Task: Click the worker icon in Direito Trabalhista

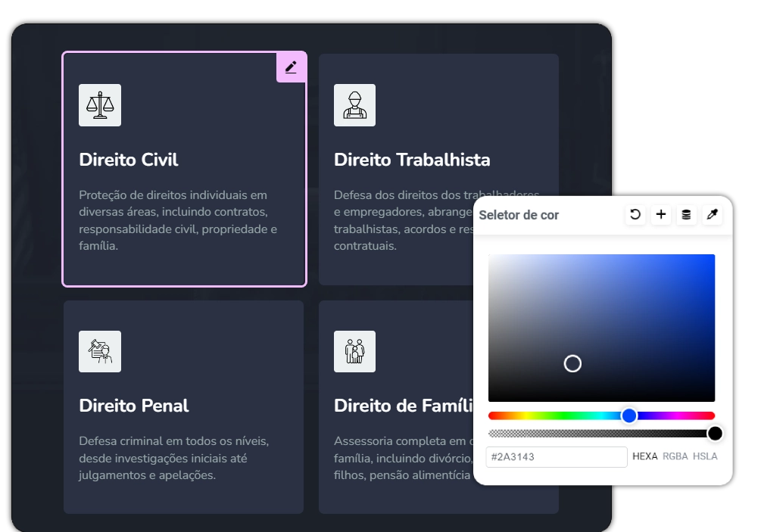Action: click(x=354, y=105)
